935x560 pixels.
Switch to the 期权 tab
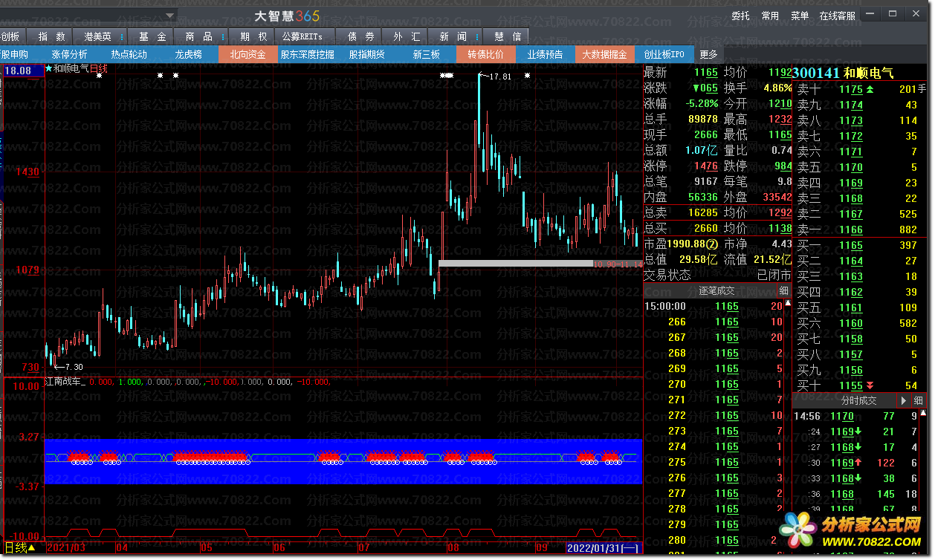click(x=253, y=36)
